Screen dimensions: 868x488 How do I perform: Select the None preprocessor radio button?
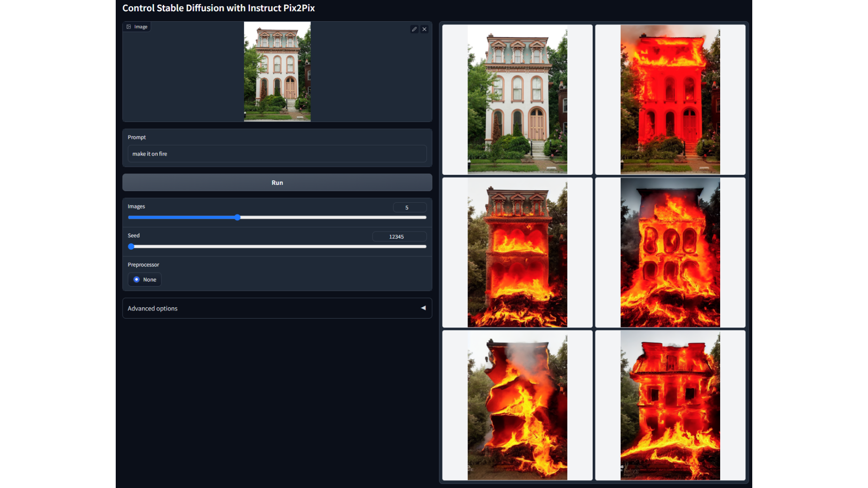(137, 280)
